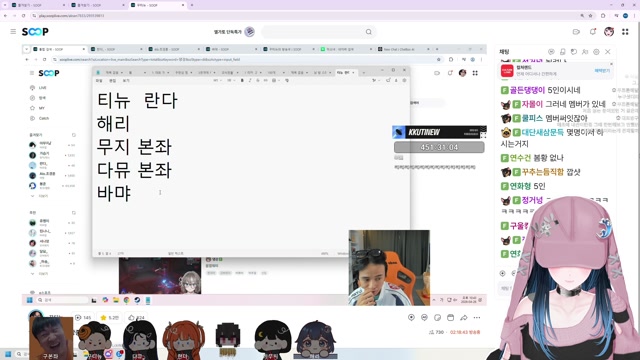Click username 골든댕댕이 in chat
The image size is (640, 360).
(x=527, y=90)
